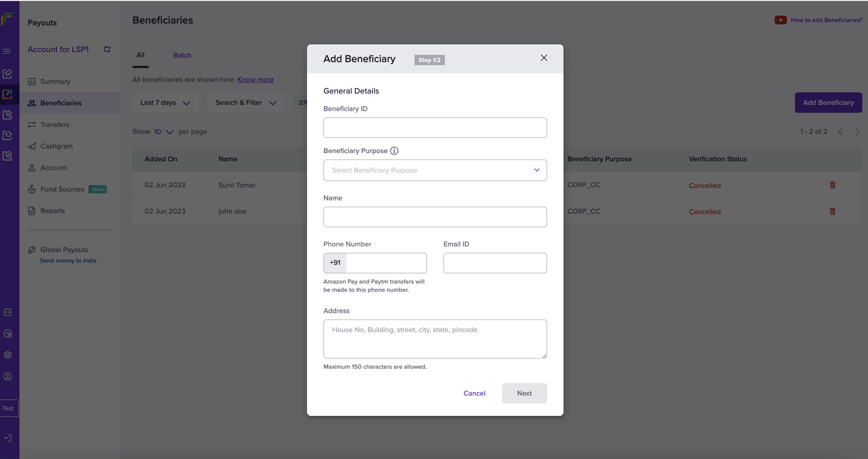
Task: Click the logout icon at rail bottom
Action: 8,438
